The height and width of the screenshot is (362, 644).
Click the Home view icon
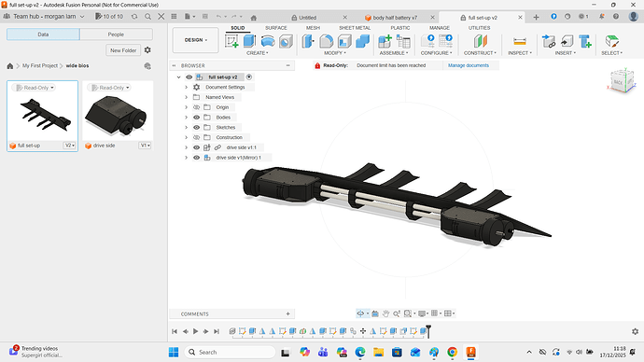pyautogui.click(x=254, y=18)
